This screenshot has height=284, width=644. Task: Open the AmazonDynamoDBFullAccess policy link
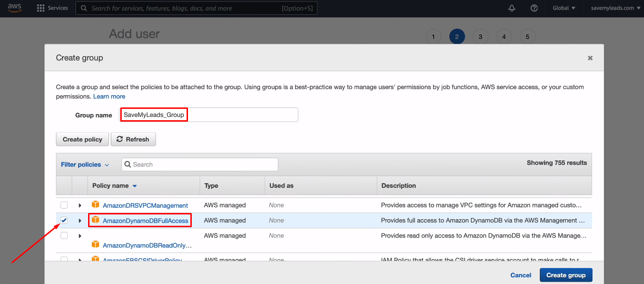[145, 221]
